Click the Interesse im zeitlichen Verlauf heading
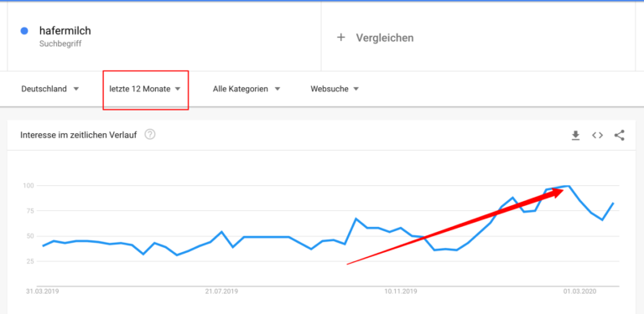 (x=79, y=135)
